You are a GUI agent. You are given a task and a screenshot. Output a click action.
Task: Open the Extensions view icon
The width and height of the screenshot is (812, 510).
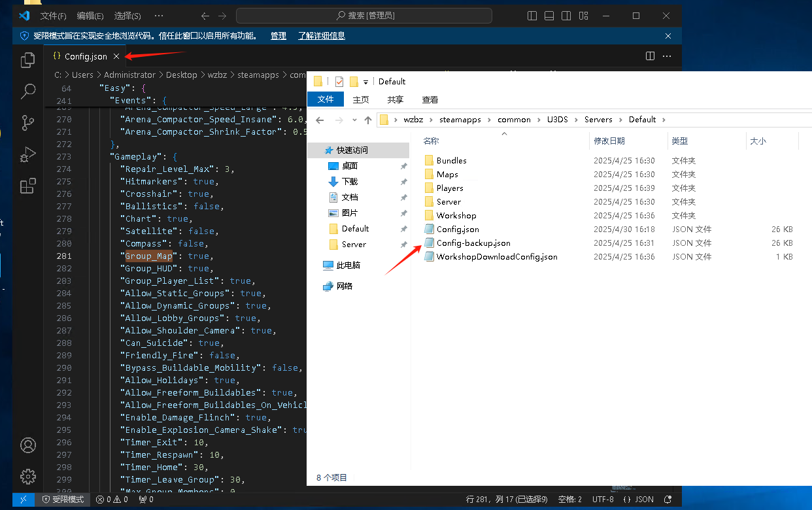[28, 186]
